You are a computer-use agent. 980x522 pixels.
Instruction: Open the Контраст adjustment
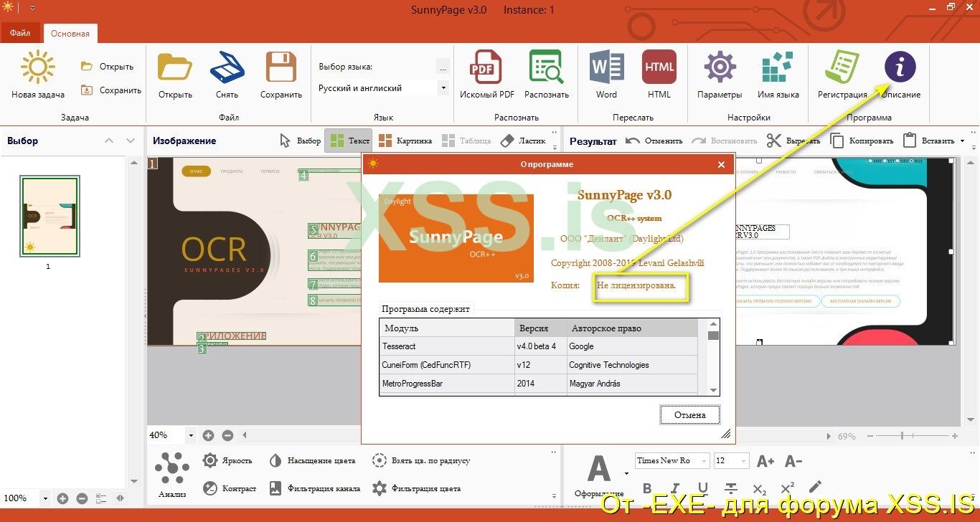(x=230, y=488)
